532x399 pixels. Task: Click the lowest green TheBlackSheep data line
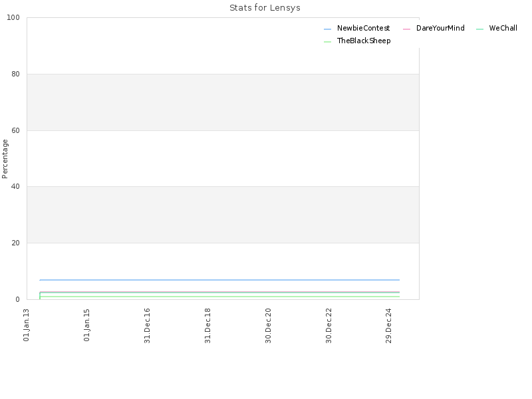(219, 297)
